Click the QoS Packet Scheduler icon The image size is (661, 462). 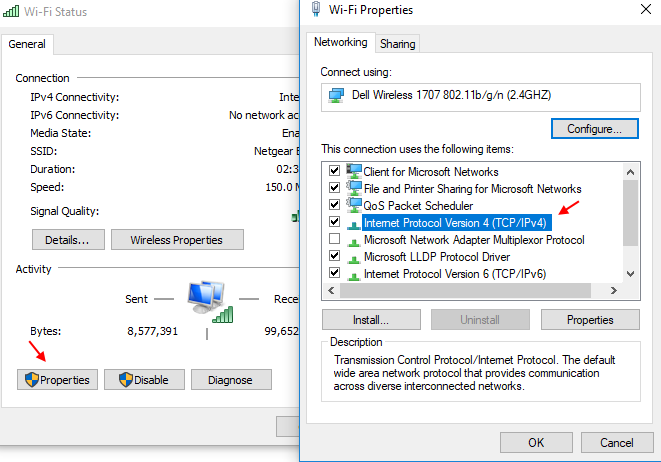click(x=353, y=205)
